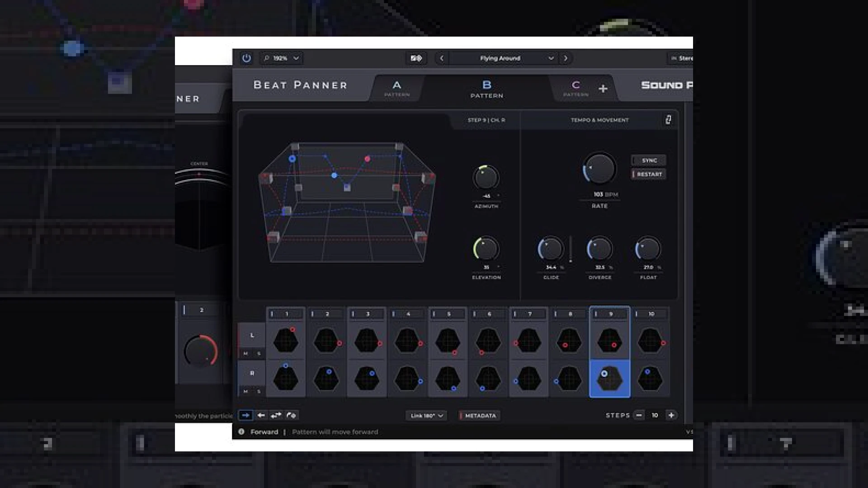868x488 pixels.
Task: Select the L channel label
Action: tap(252, 335)
